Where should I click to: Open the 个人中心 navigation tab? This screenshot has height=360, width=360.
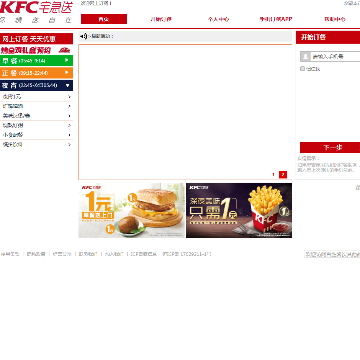click(218, 19)
